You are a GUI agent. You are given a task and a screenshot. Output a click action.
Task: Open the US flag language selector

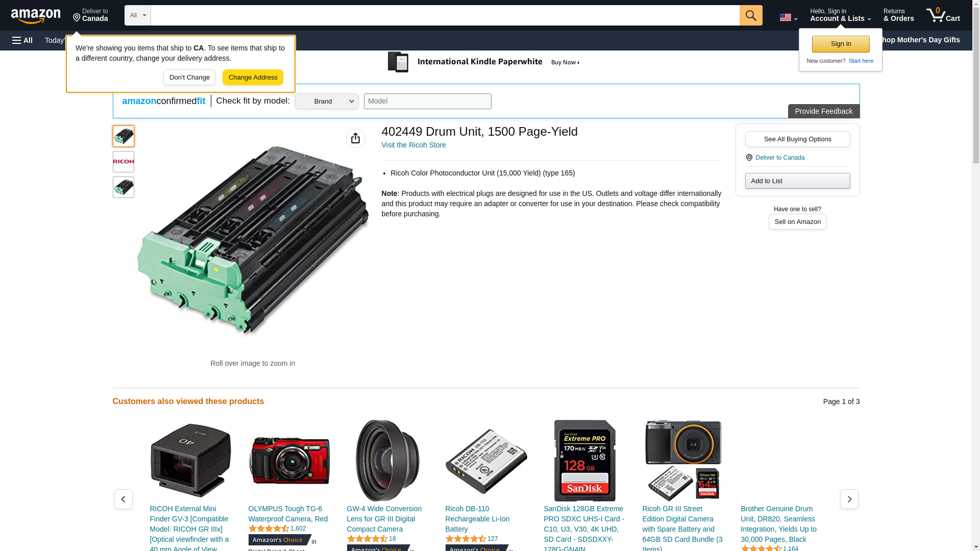pyautogui.click(x=788, y=17)
